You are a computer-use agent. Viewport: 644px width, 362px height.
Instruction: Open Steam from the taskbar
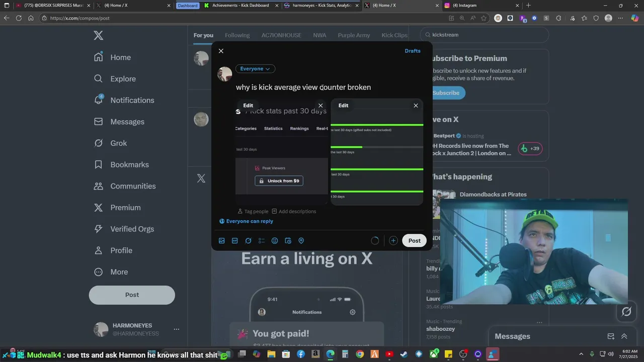(404, 354)
